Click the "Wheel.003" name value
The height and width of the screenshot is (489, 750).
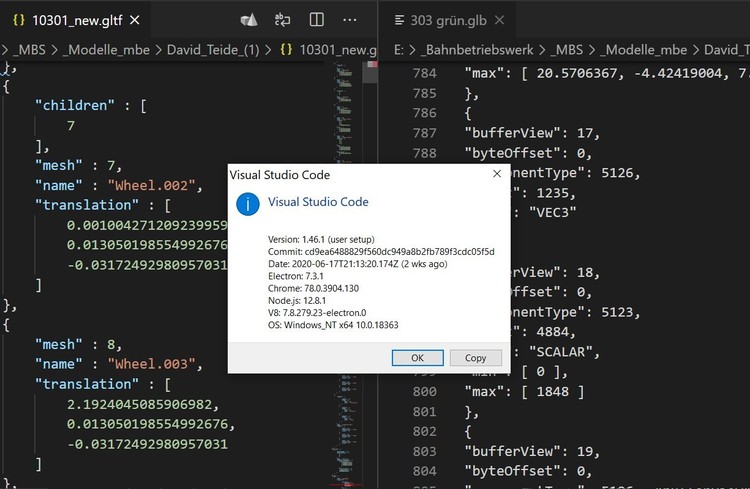pyautogui.click(x=151, y=364)
